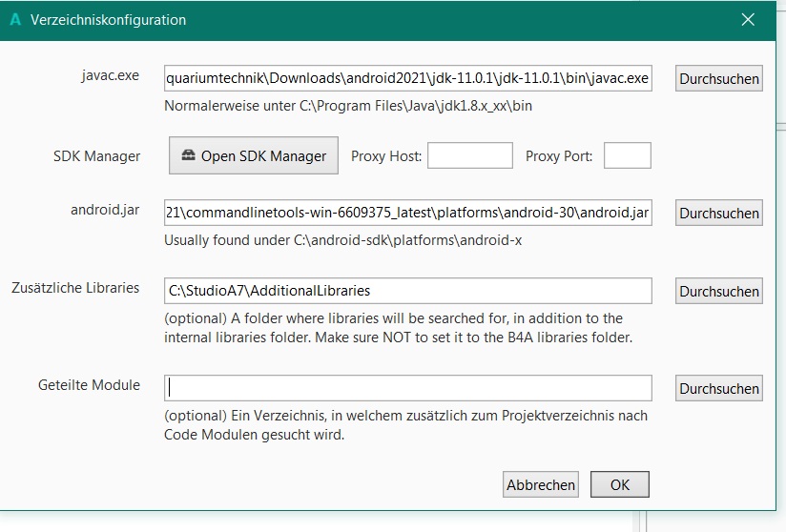Browse for javac.exe with Durchsuchen
This screenshot has height=532, width=786.
point(719,78)
